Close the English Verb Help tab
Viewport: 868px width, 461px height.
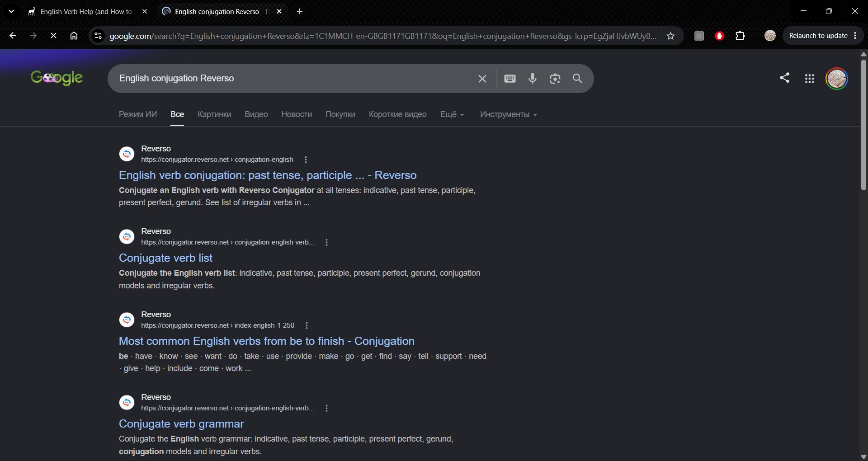(x=145, y=11)
